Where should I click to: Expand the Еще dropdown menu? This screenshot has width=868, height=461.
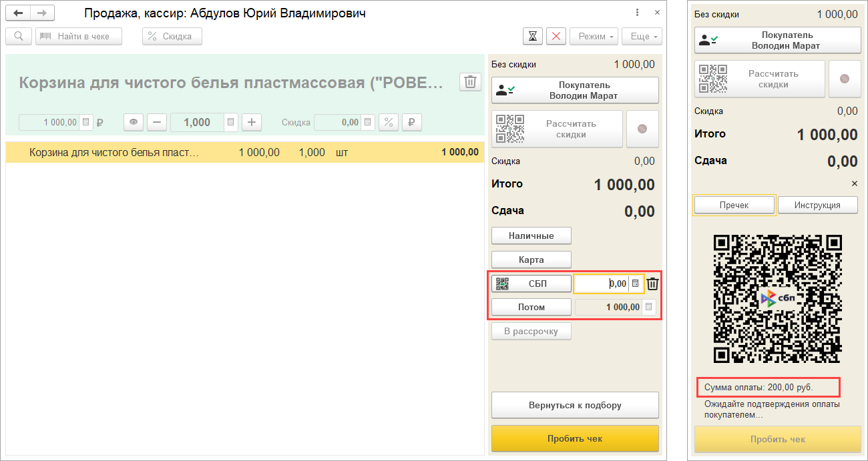642,37
